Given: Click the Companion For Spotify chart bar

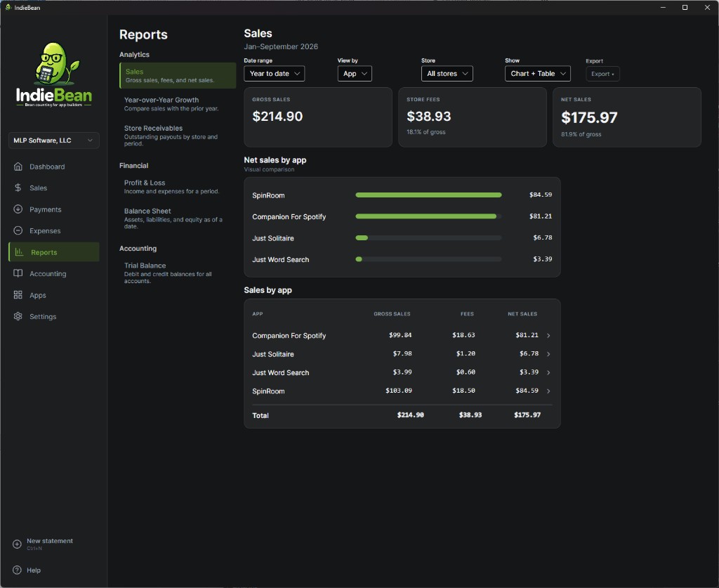Looking at the screenshot, I should pos(426,216).
